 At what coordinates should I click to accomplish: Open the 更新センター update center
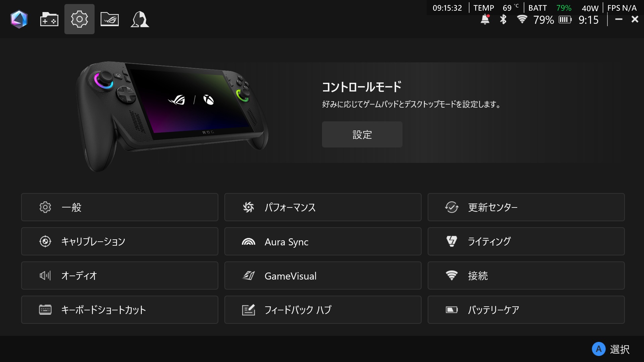click(526, 207)
